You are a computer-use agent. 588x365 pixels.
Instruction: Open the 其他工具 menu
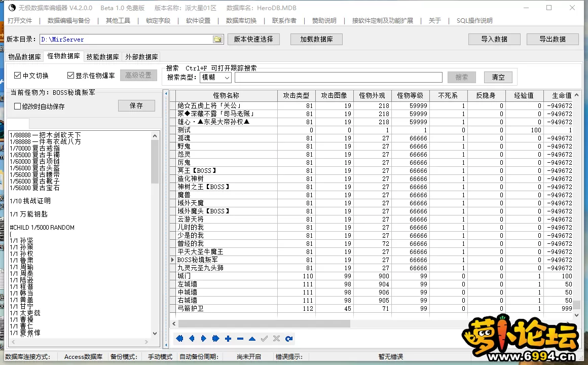tap(118, 21)
